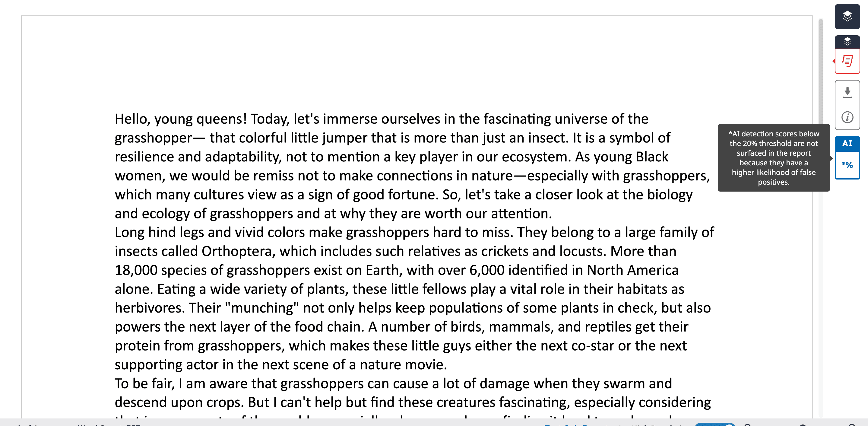Click the blue AI detection header
868x426 pixels.
pyautogui.click(x=847, y=143)
